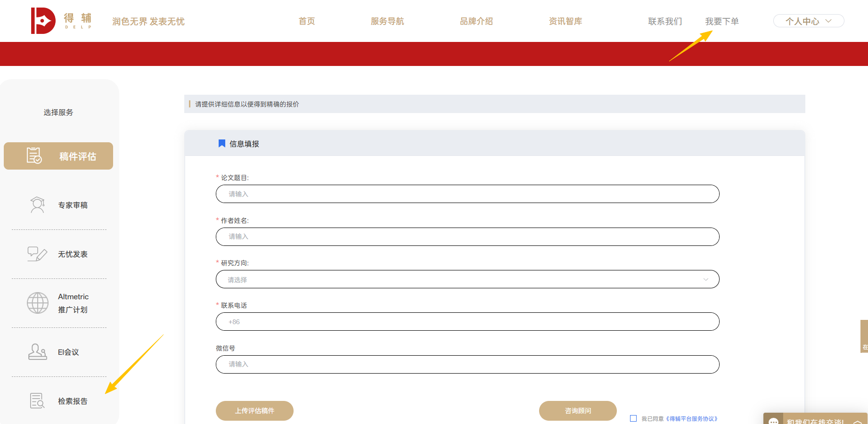Select 我要下单 in the navigation bar
The width and height of the screenshot is (868, 424).
click(x=722, y=21)
